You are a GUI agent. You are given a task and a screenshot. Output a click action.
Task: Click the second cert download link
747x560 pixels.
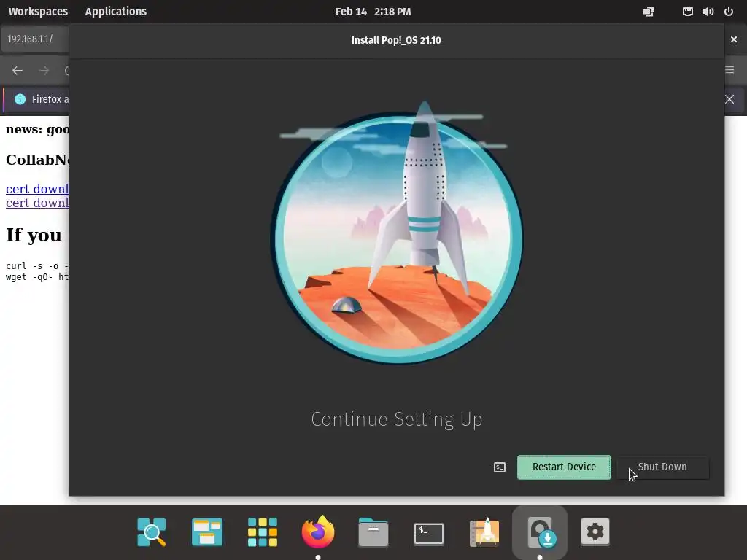point(37,203)
